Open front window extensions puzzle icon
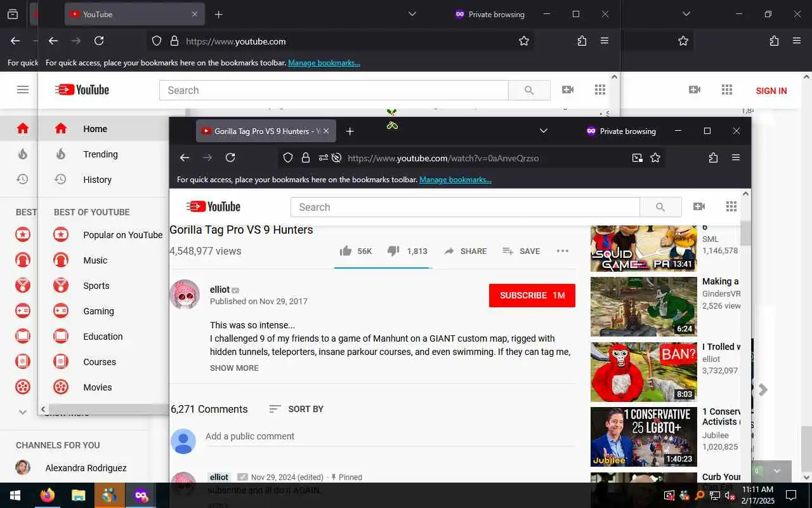 [x=713, y=157]
